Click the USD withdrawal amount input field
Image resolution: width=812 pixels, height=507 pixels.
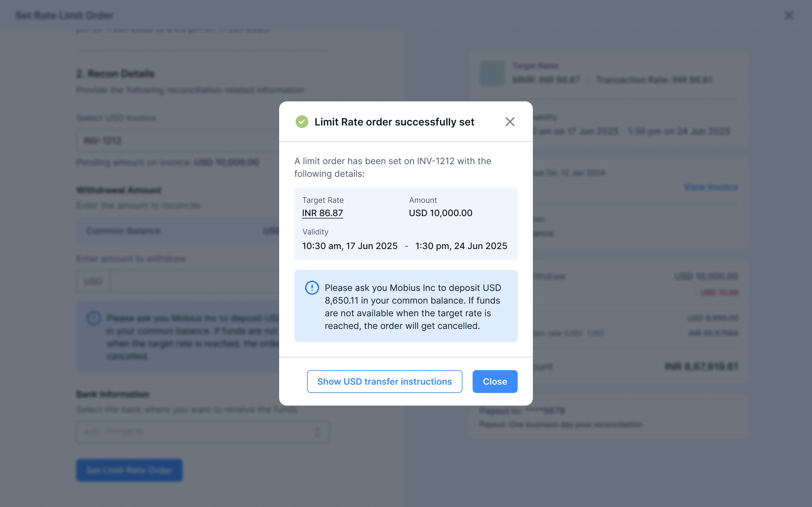tap(195, 282)
